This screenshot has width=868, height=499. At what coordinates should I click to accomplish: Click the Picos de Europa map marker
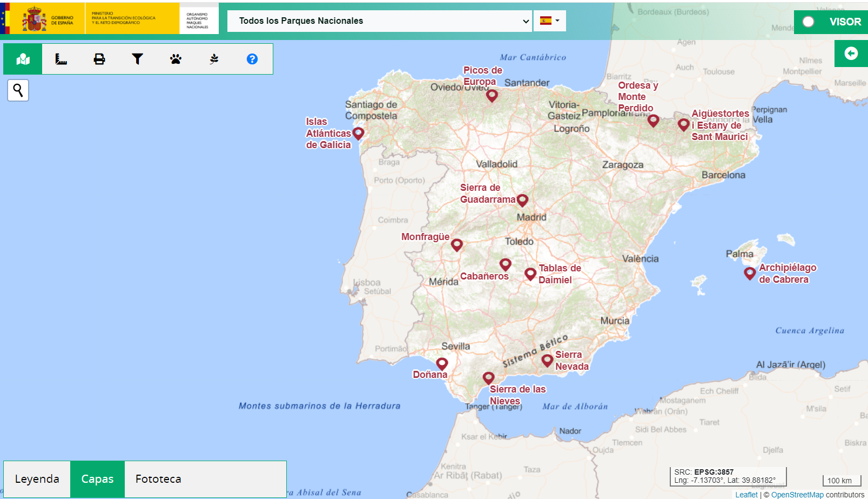click(x=492, y=96)
